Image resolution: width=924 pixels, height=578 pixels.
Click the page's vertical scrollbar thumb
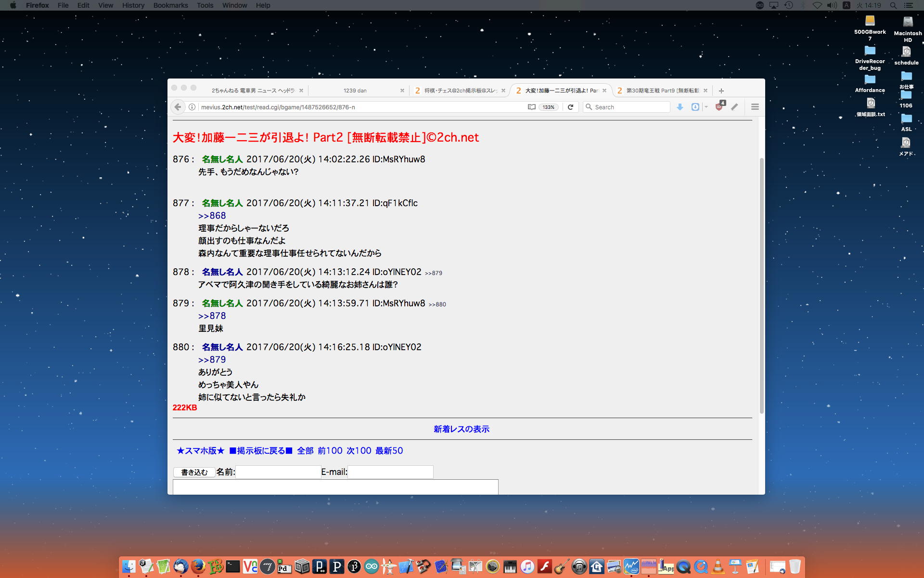tap(761, 285)
